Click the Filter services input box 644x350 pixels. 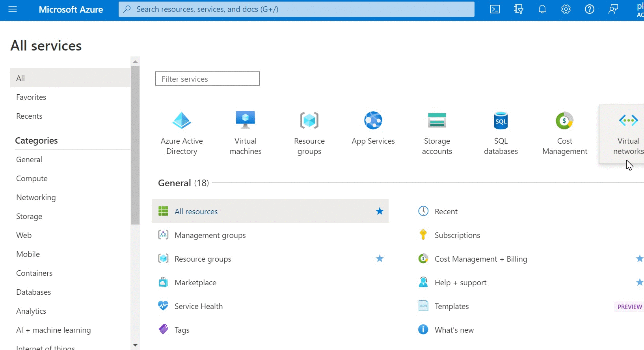point(207,79)
